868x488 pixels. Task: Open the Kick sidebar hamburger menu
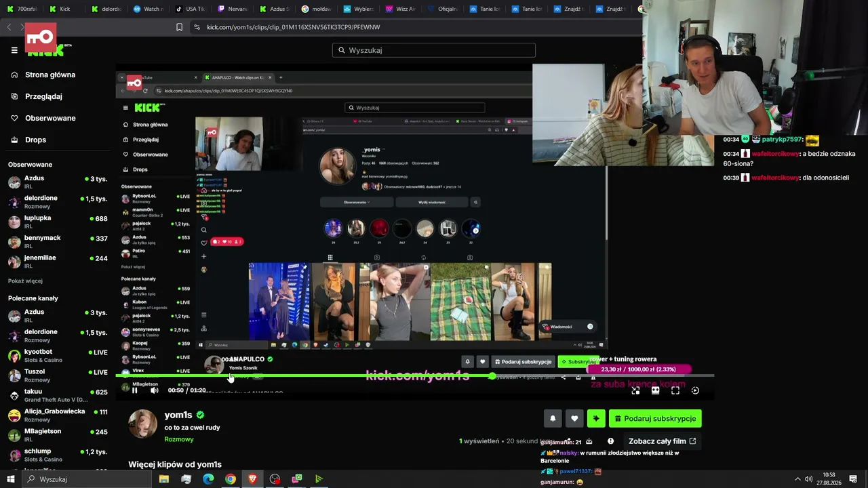click(14, 50)
